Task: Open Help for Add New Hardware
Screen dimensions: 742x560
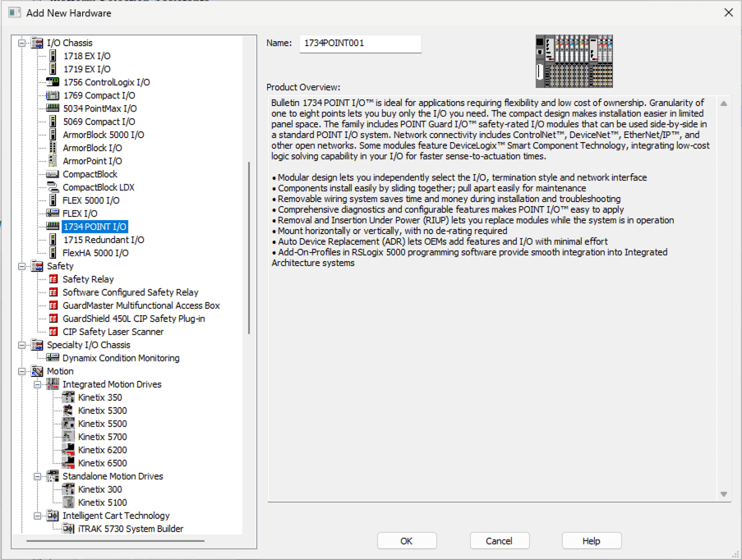Action: (591, 541)
